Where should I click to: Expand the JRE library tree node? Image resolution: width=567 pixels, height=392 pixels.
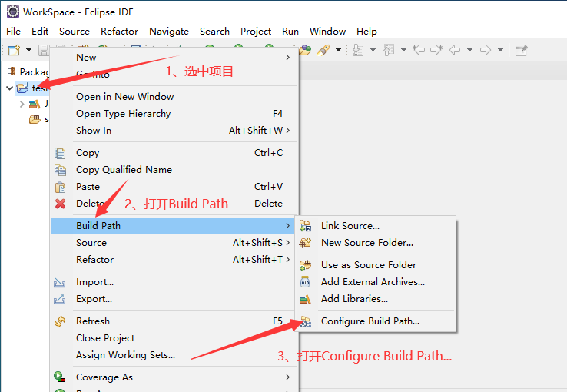pos(22,104)
